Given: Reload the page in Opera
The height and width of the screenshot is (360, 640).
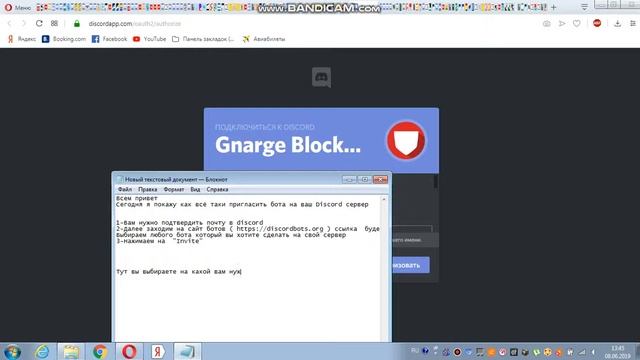Looking at the screenshot, I should pos(39,23).
